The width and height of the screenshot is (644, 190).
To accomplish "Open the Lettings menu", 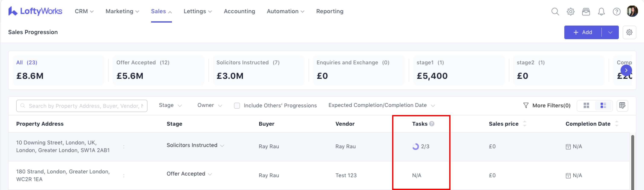I will click(x=198, y=11).
